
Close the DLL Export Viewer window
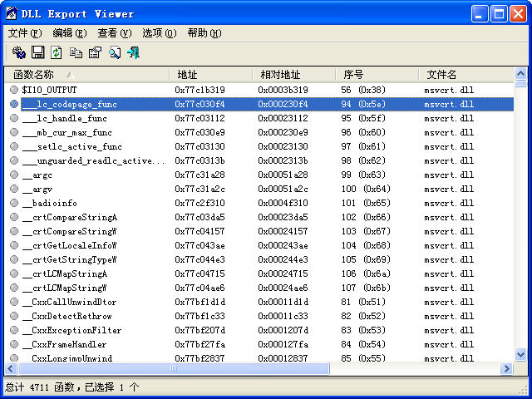[x=519, y=14]
